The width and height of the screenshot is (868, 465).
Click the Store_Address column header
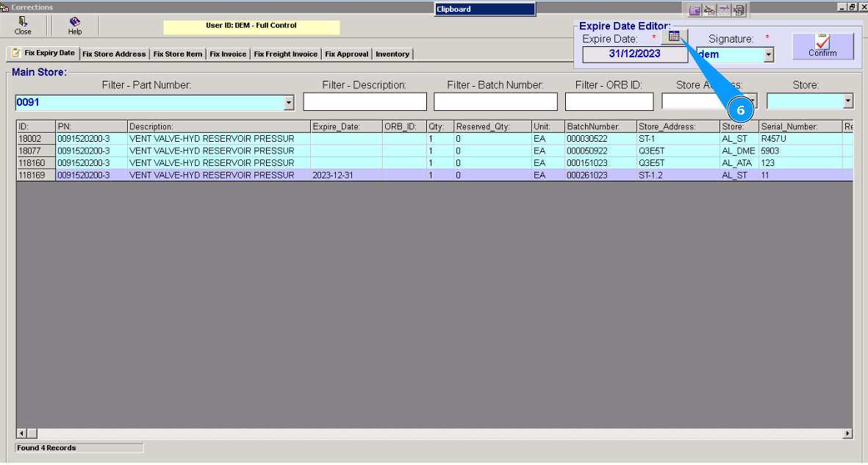coord(678,127)
